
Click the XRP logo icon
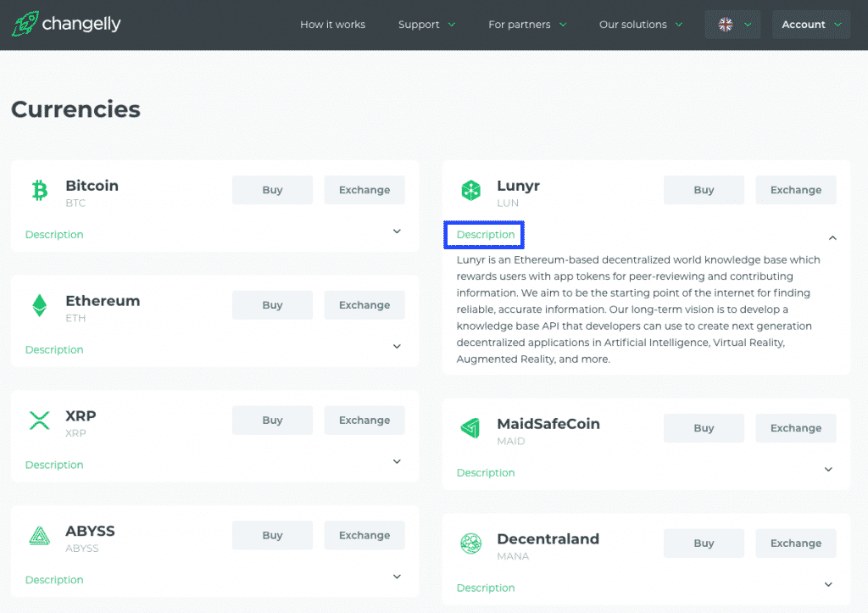click(39, 421)
